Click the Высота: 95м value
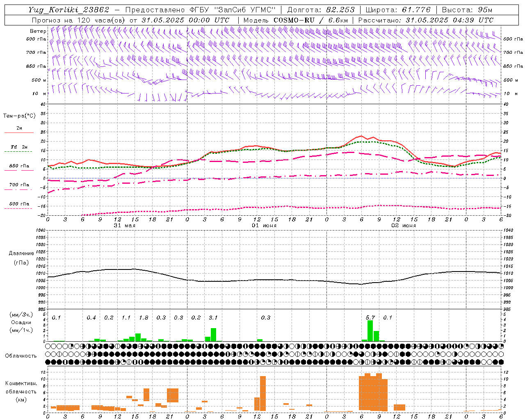The image size is (525, 420). (467, 10)
